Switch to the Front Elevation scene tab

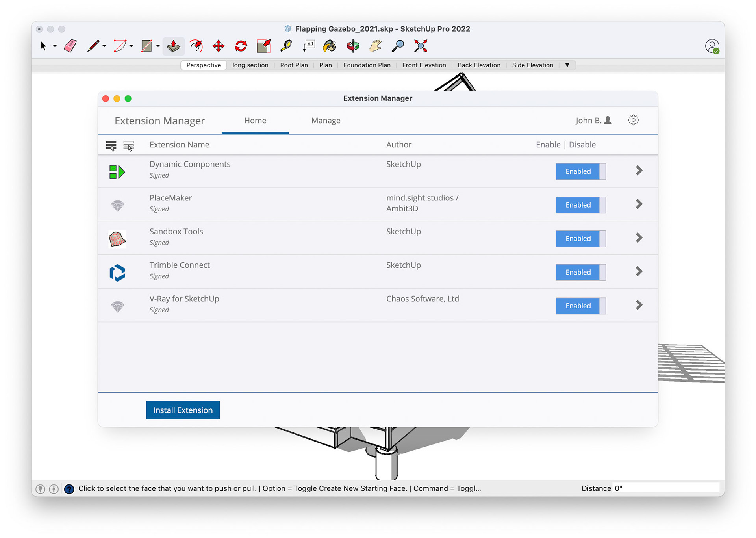point(424,65)
